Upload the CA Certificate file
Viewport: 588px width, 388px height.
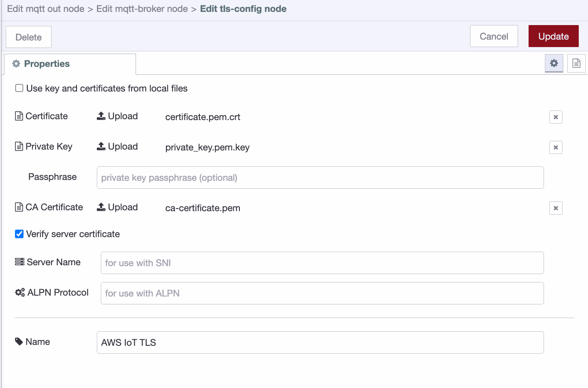[x=117, y=207]
